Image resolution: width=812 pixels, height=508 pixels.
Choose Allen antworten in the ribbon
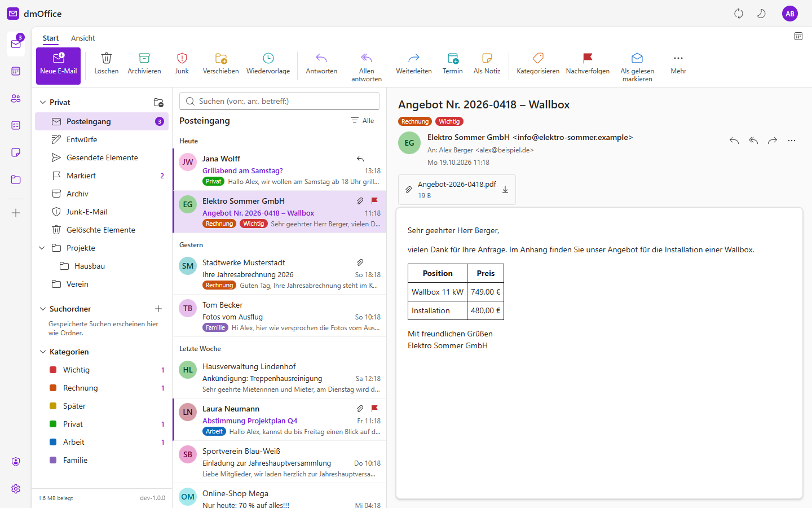(x=367, y=67)
